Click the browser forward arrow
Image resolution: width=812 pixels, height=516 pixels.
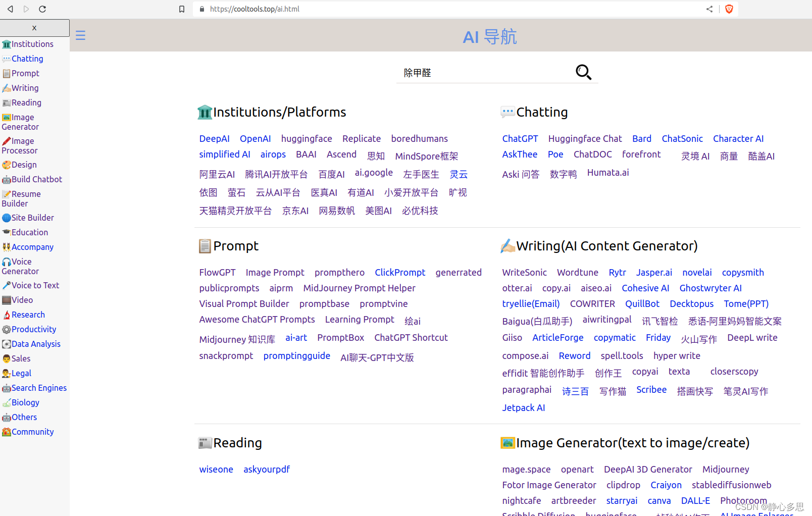click(26, 9)
